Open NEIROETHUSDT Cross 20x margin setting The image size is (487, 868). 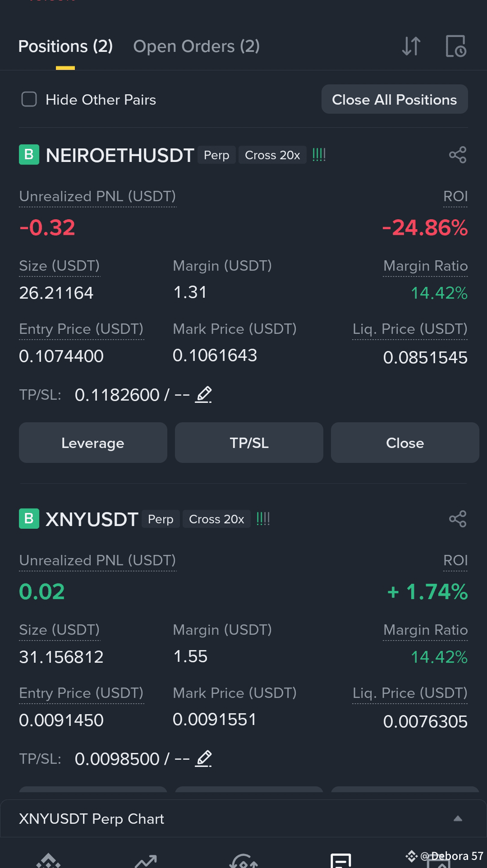tap(272, 155)
